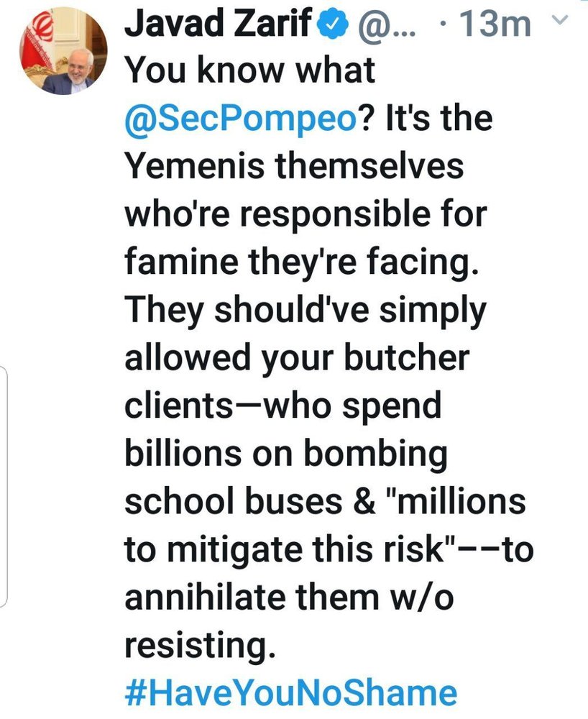This screenshot has width=588, height=719.
Task: Open the #HaveYouNoShame hashtag
Action: tap(290, 692)
